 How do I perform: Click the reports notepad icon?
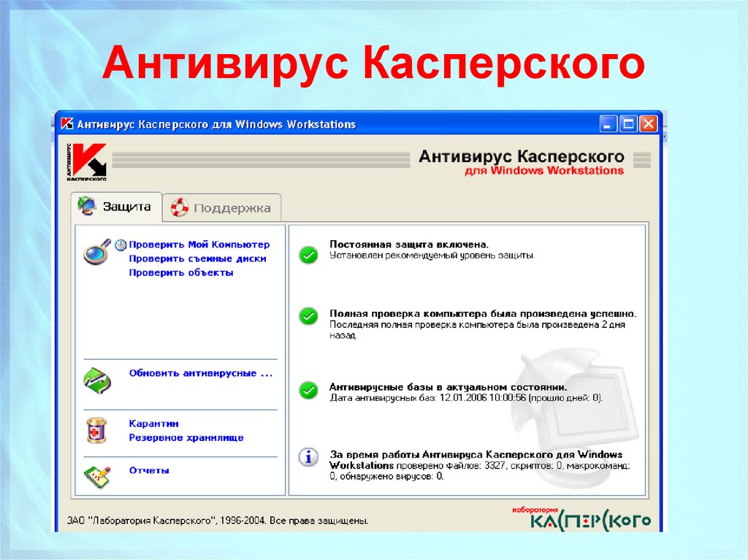coord(97,476)
